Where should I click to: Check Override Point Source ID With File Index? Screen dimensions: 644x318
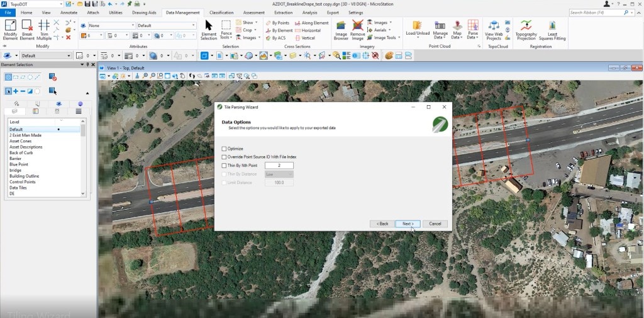point(225,157)
